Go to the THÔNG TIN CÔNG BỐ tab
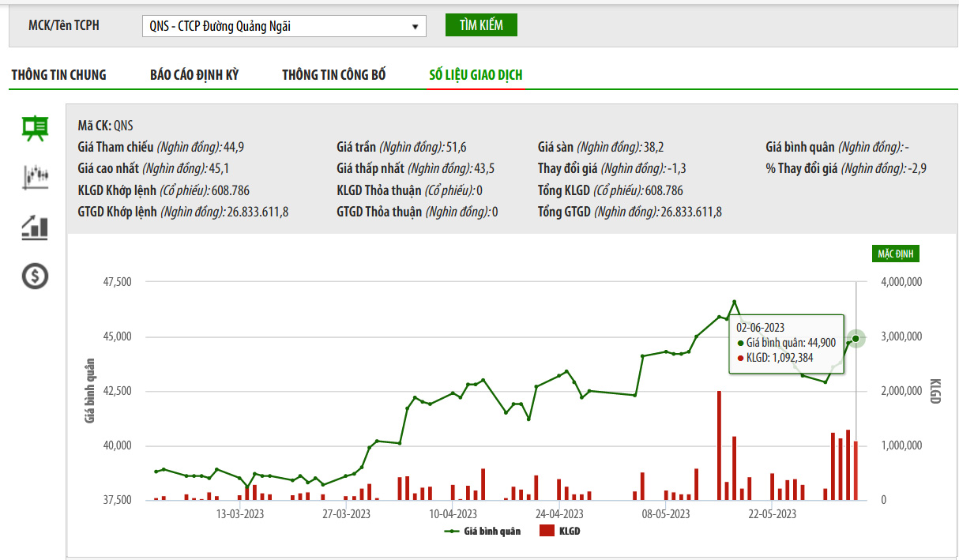This screenshot has height=560, width=959. [333, 75]
